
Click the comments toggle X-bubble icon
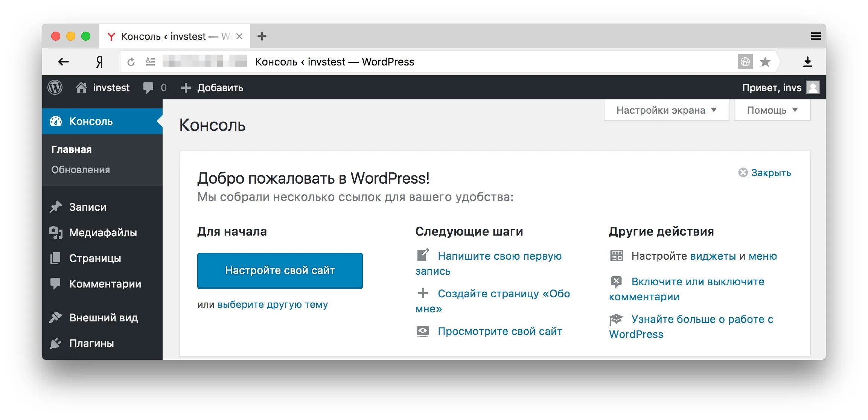coord(616,281)
